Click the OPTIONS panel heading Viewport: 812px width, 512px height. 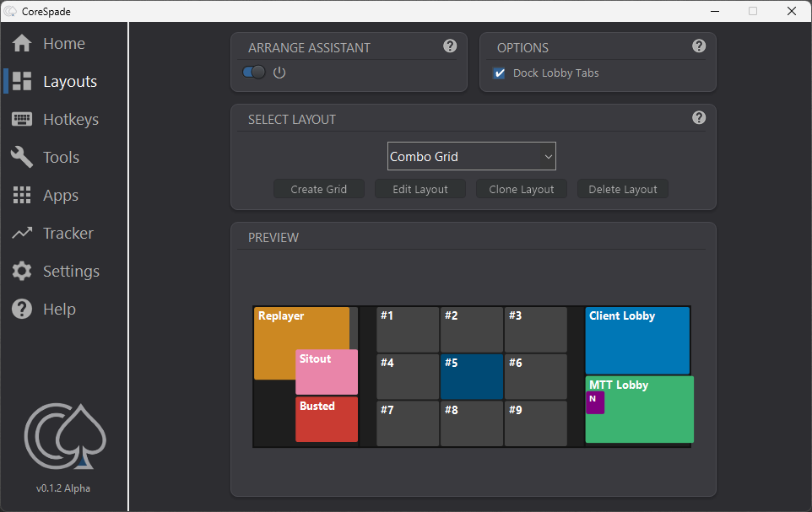[x=522, y=47]
